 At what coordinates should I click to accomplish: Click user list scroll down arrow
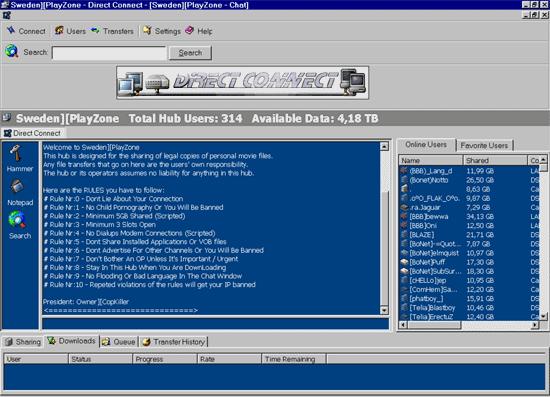(x=543, y=316)
